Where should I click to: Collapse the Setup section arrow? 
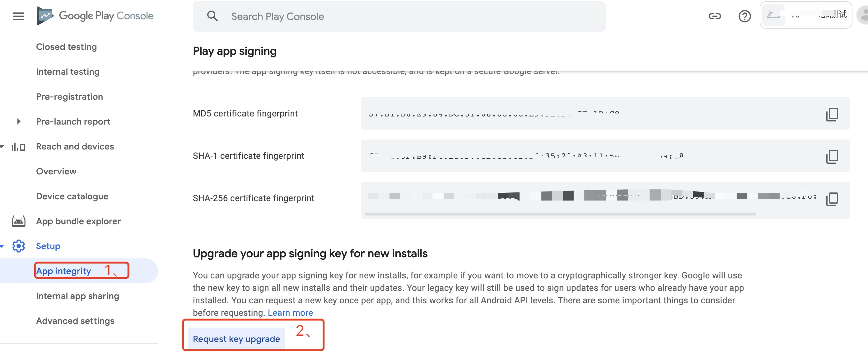click(2, 246)
